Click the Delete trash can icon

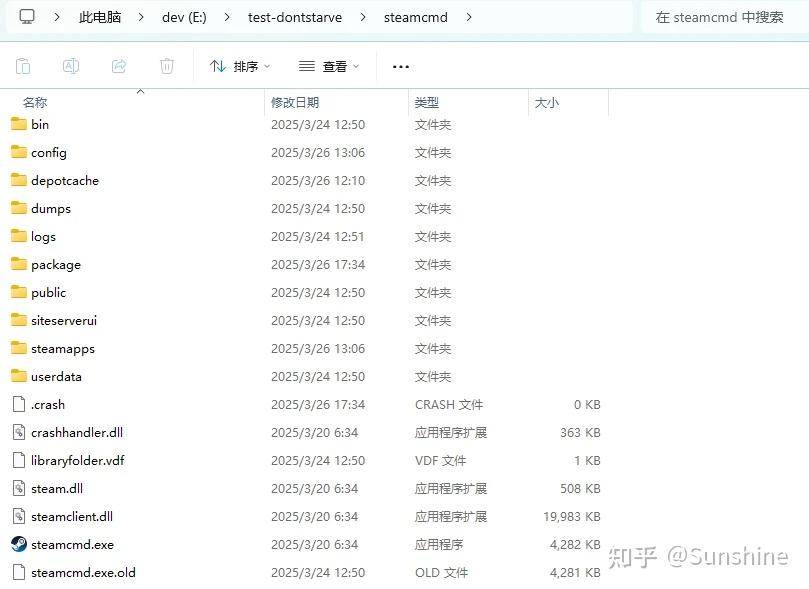click(x=167, y=66)
